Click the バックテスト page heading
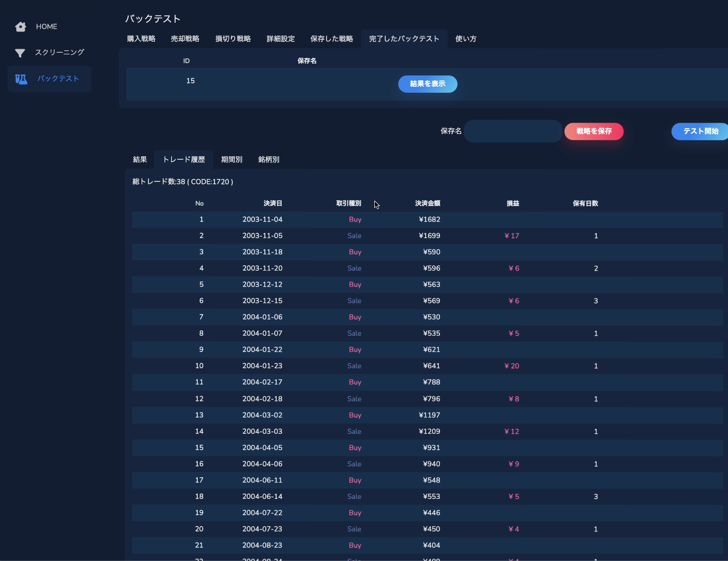728x561 pixels. click(x=152, y=19)
